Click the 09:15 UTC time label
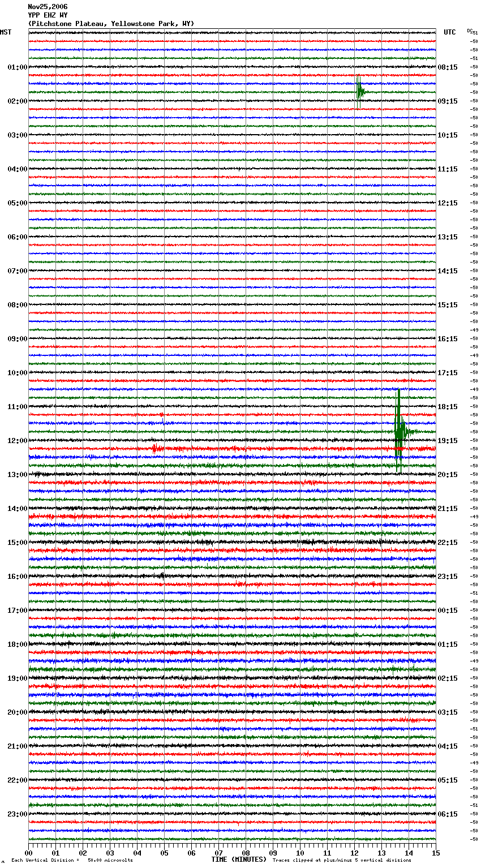The height and width of the screenshot is (868, 481). click(448, 101)
